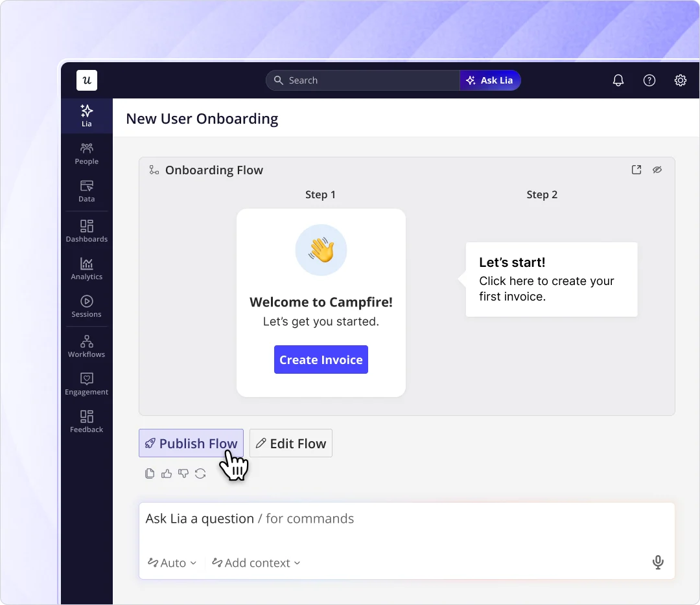
Task: Click the Step 2 label
Action: 542,194
